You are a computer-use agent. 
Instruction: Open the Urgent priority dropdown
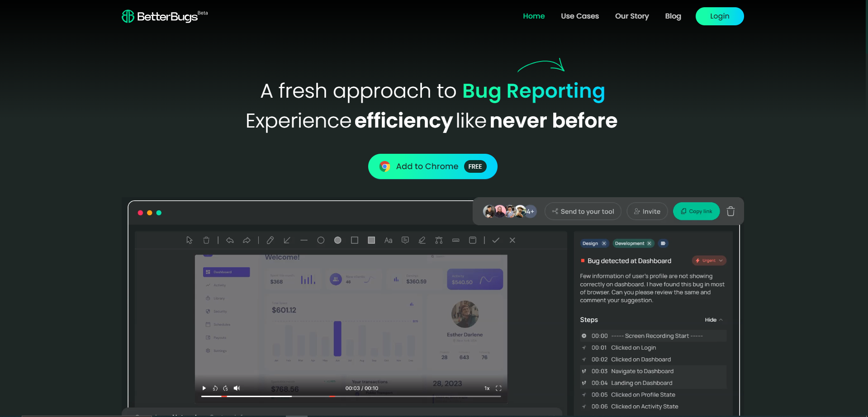coord(709,261)
